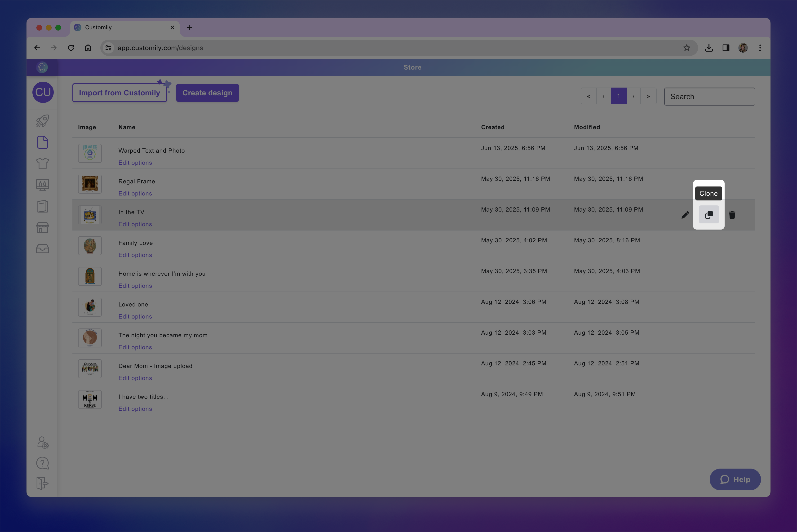Open the rocket launch sidebar icon
Screen dimensions: 797x532
point(42,121)
